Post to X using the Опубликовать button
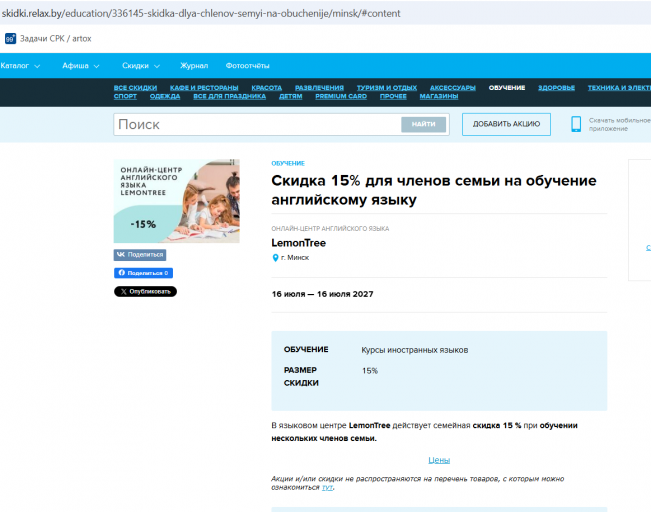This screenshot has width=651, height=512. 145,292
